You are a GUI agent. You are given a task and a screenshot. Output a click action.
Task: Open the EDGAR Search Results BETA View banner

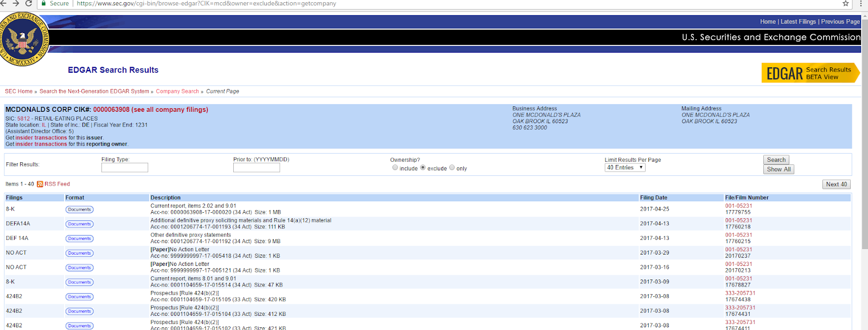point(810,73)
